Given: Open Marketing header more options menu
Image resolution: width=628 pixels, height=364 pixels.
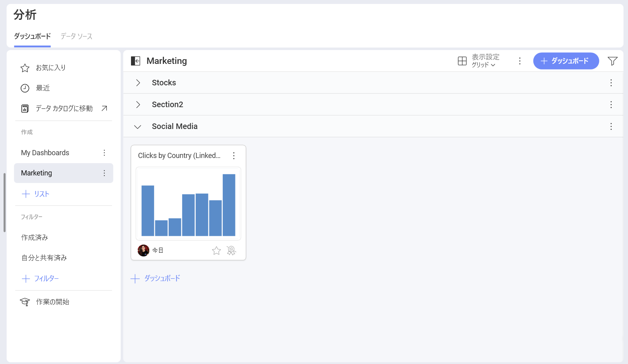Looking at the screenshot, I should click(520, 61).
